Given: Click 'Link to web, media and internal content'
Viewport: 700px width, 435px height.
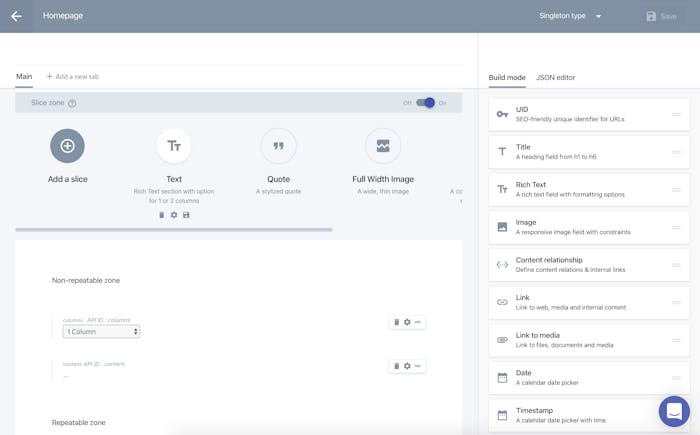Looking at the screenshot, I should 571,307.
